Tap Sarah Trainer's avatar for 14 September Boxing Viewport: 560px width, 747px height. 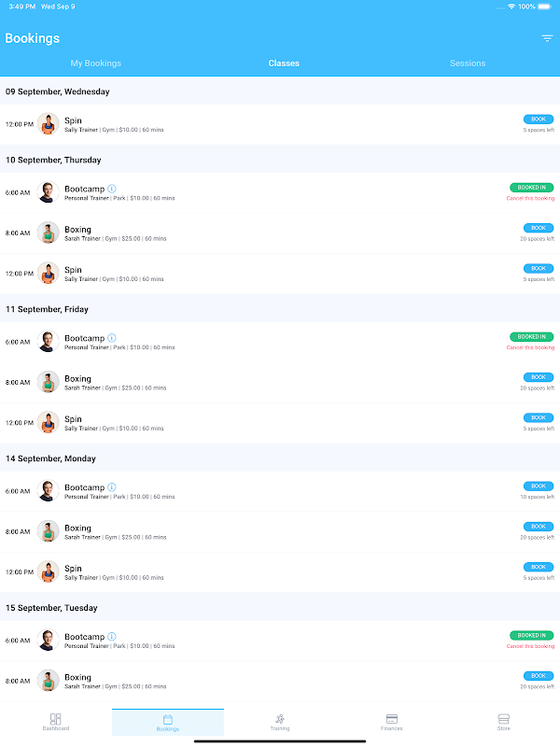(x=49, y=531)
